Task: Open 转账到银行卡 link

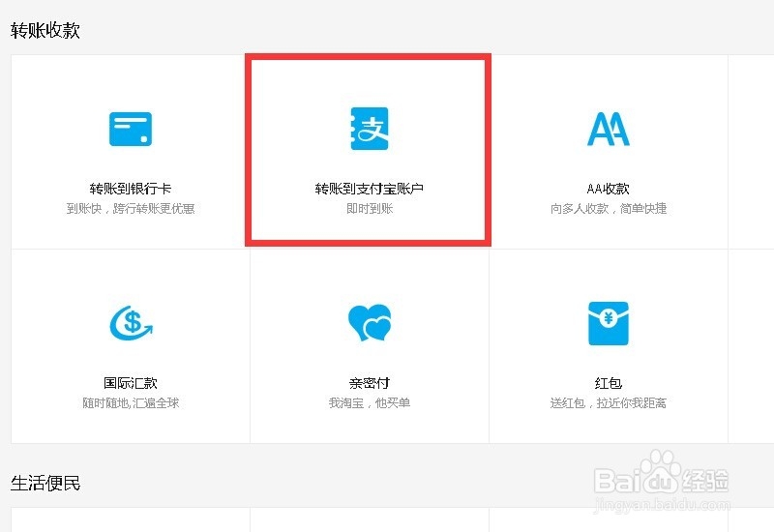Action: pos(131,189)
